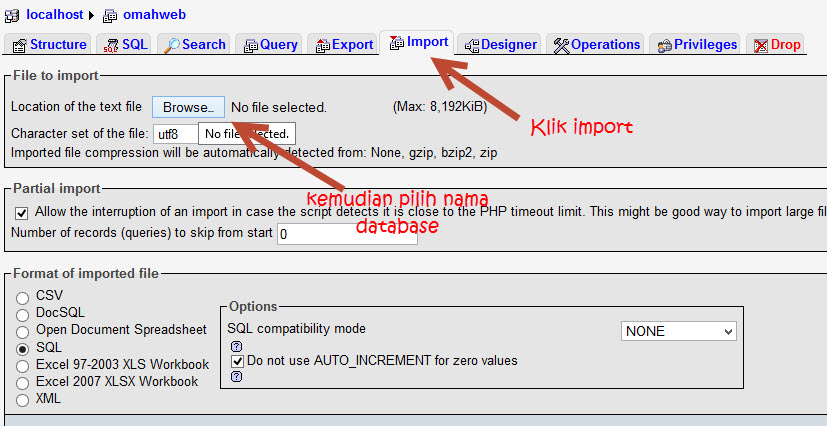Screen dimensions: 827x426
Task: Open the SQL compatibility mode dropdown
Action: (x=679, y=331)
